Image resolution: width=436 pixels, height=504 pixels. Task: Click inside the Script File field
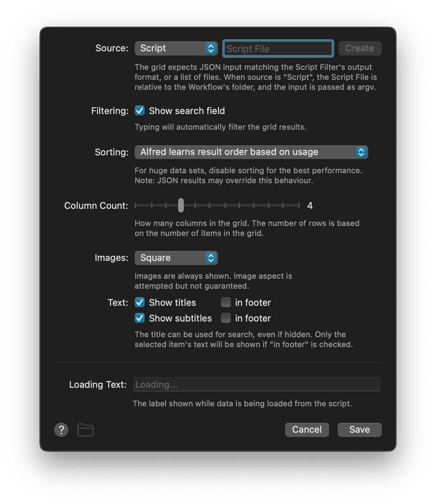coord(277,48)
